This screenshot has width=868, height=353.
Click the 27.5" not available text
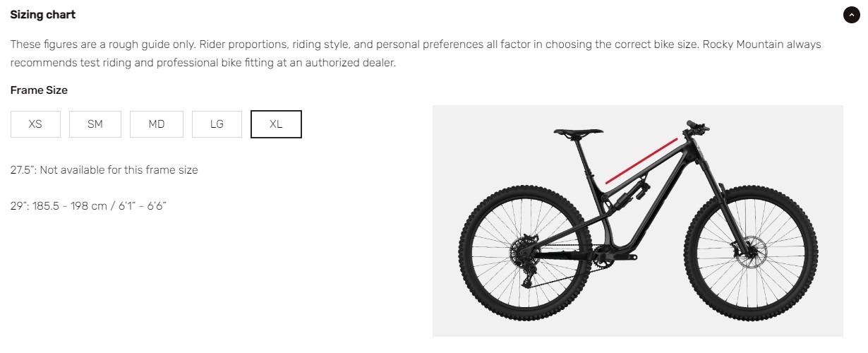coord(104,170)
